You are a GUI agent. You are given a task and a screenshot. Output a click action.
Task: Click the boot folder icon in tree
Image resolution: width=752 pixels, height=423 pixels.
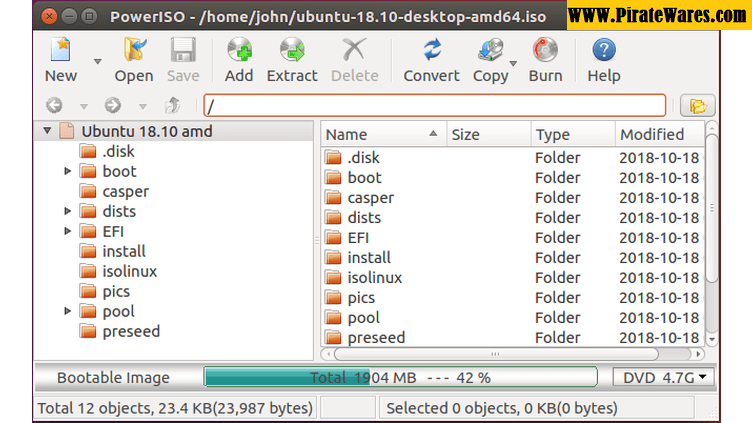[88, 171]
